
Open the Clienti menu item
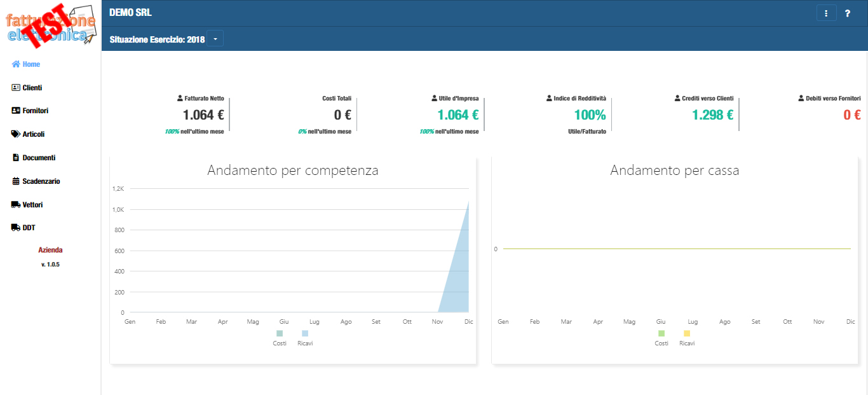tap(32, 88)
